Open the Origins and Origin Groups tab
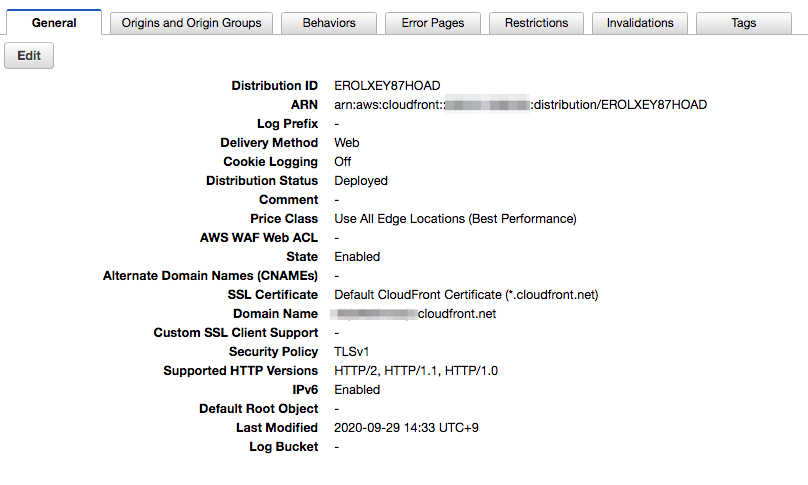Screen dimensions: 808x485 pos(191,23)
